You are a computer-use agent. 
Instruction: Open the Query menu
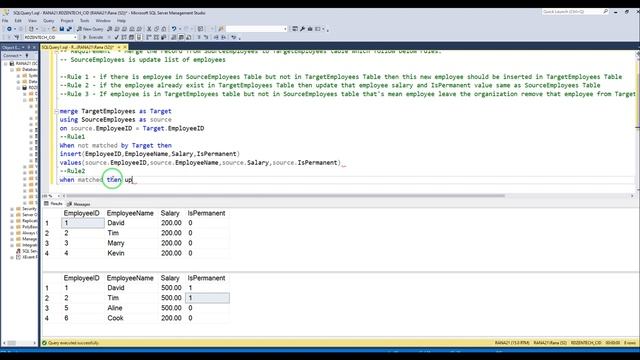pos(49,20)
